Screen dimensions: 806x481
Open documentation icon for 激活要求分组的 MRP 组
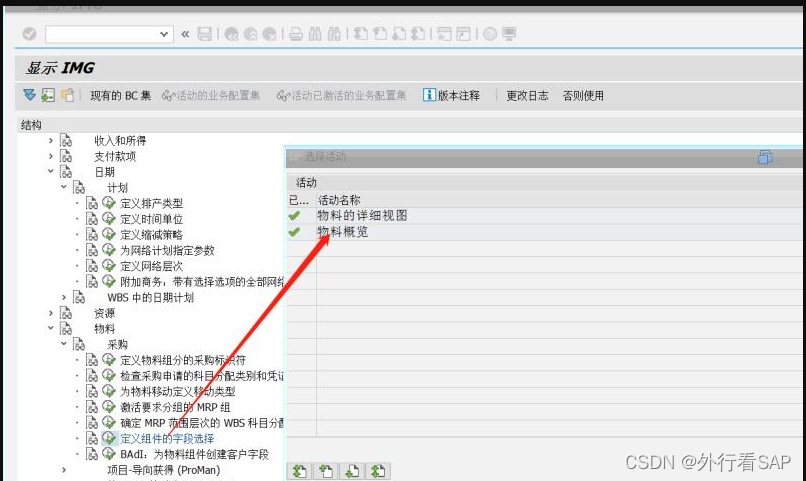(92, 407)
